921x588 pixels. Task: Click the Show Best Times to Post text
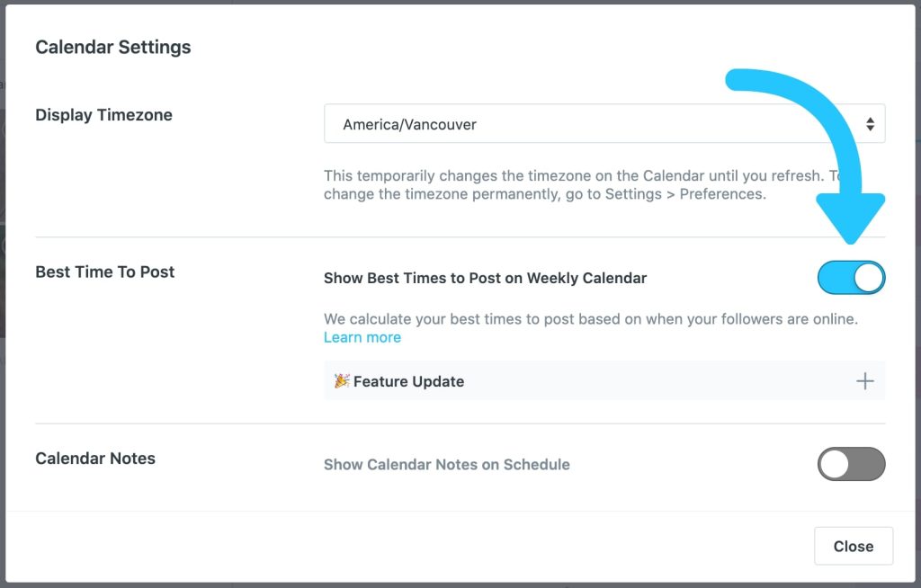[x=485, y=278]
